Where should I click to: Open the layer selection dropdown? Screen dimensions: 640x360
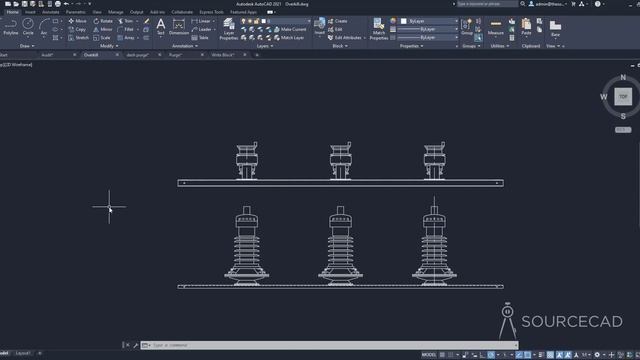tap(276, 21)
